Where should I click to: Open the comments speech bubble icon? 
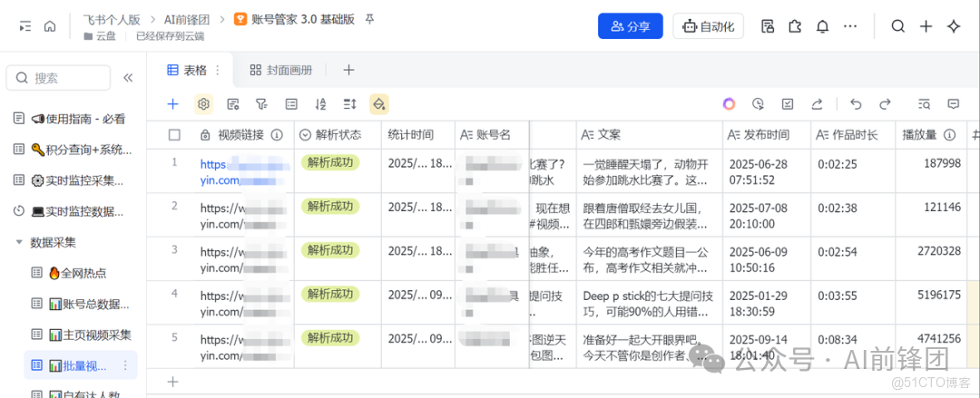953,104
